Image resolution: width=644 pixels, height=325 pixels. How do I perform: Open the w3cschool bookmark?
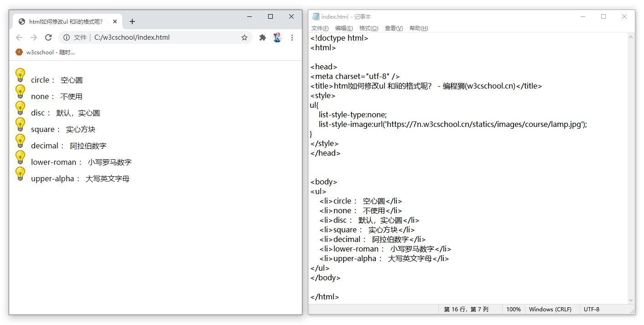[45, 52]
